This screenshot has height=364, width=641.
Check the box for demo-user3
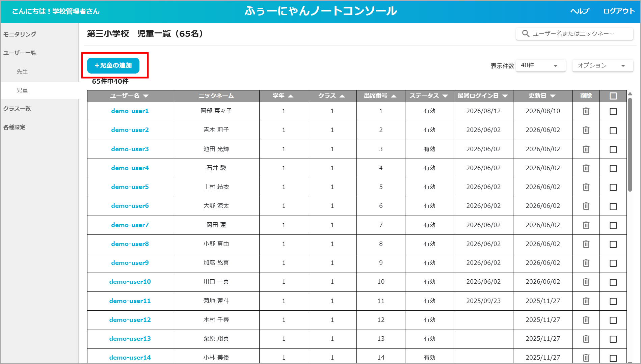pyautogui.click(x=613, y=149)
